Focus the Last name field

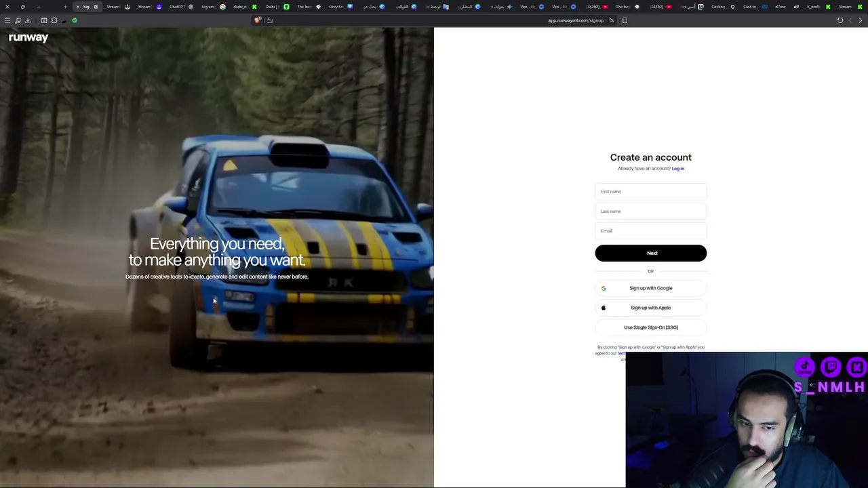click(651, 211)
